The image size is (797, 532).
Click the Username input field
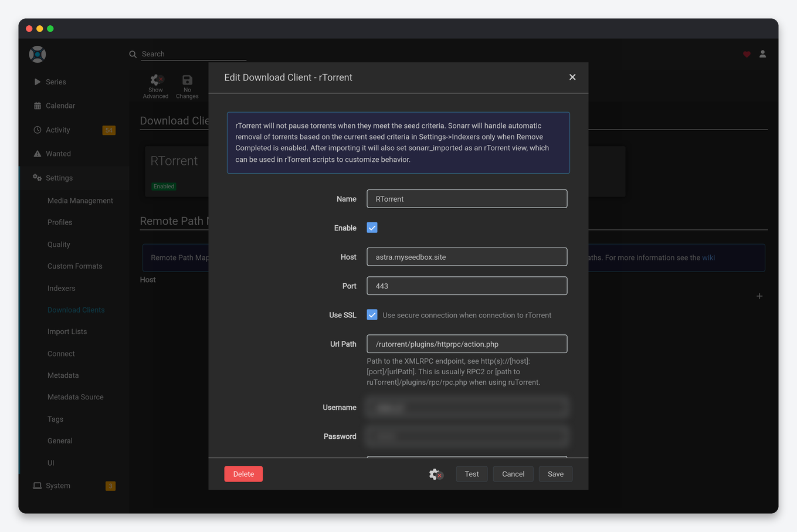point(467,407)
